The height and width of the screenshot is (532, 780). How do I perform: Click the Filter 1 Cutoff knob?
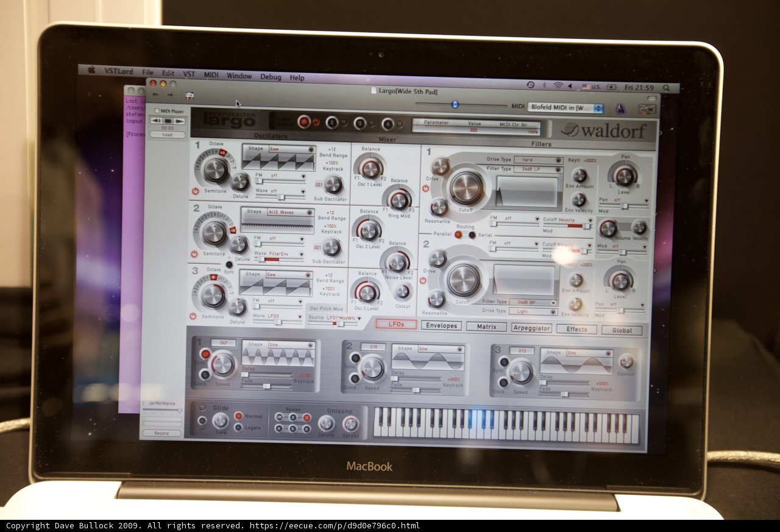467,188
